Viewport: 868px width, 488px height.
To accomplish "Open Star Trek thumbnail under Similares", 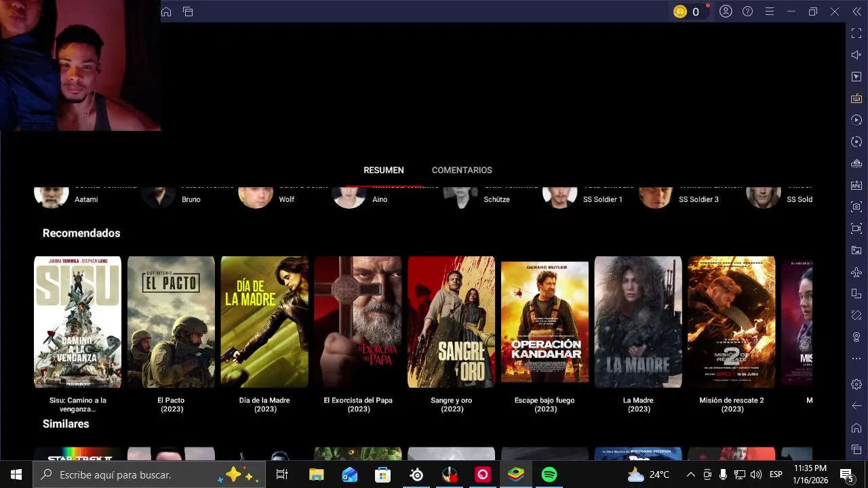I will (78, 453).
